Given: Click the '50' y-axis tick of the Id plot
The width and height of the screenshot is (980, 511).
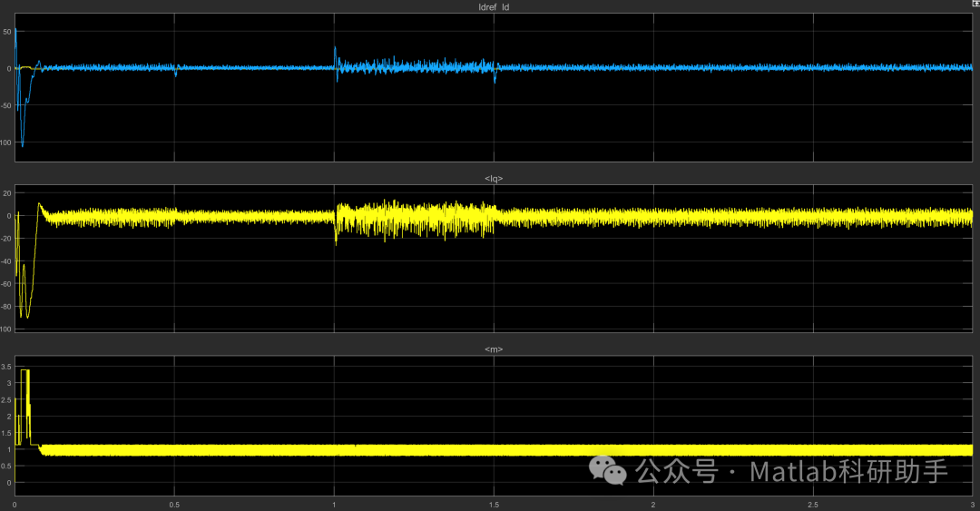Looking at the screenshot, I should [7, 32].
